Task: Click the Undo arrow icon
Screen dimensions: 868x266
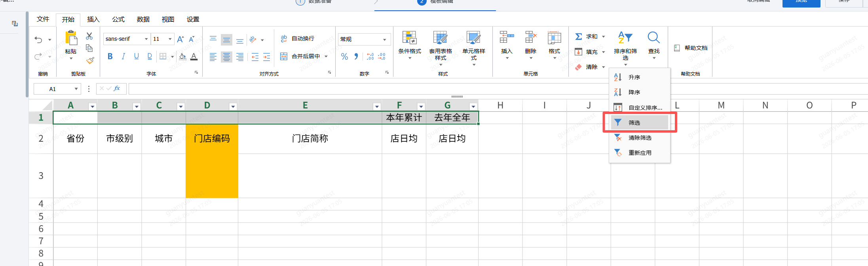Action: click(38, 40)
